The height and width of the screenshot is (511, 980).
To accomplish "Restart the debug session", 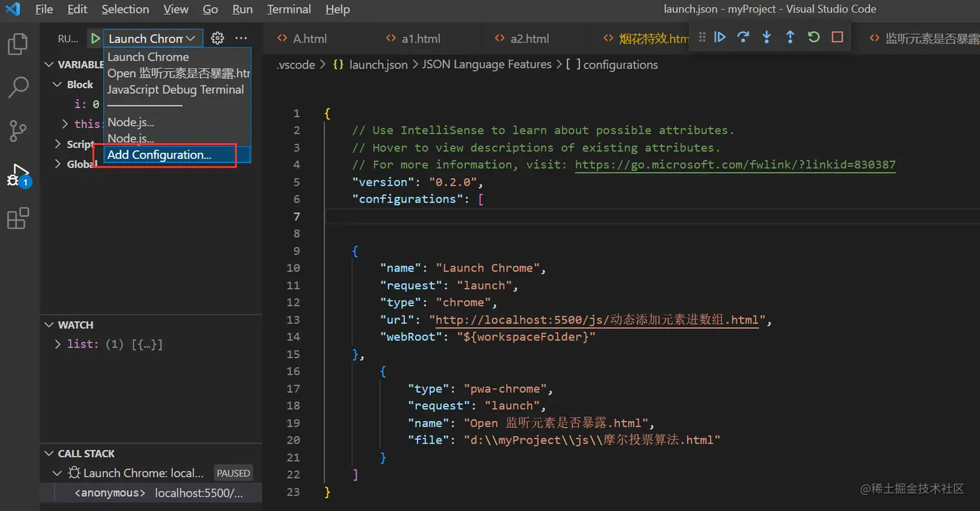I will [x=814, y=38].
